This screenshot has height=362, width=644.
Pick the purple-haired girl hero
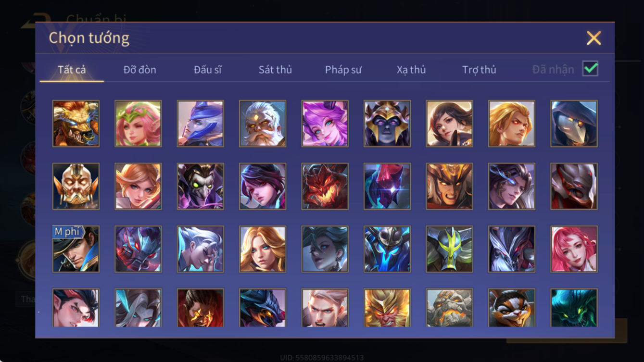click(325, 124)
